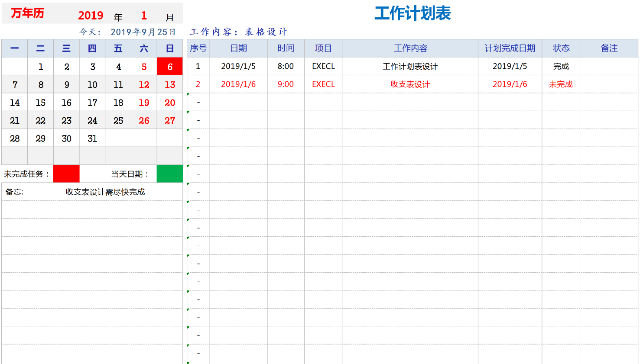Click the green current-date color swatch
Viewport: 640px width, 364px height.
(169, 174)
